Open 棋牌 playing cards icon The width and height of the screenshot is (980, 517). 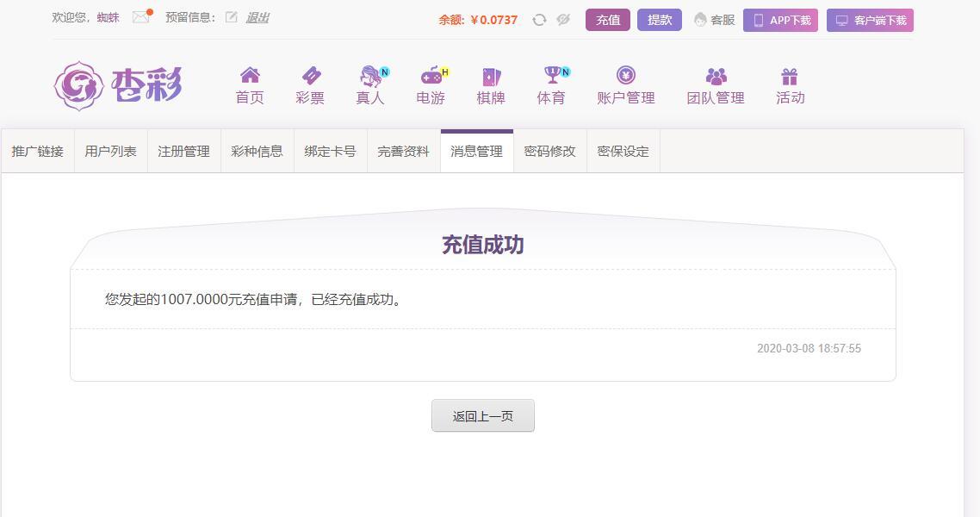coord(491,77)
